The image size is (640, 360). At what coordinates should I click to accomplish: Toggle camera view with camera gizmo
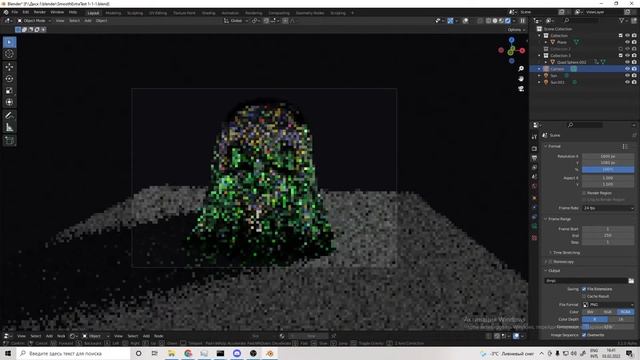pyautogui.click(x=521, y=89)
